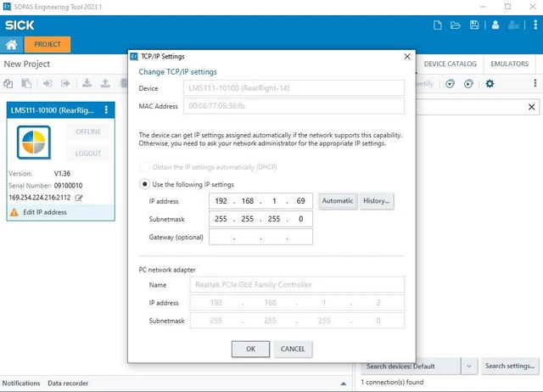This screenshot has height=392, width=543.
Task: Click the Home icon in the blue bar
Action: click(x=12, y=44)
